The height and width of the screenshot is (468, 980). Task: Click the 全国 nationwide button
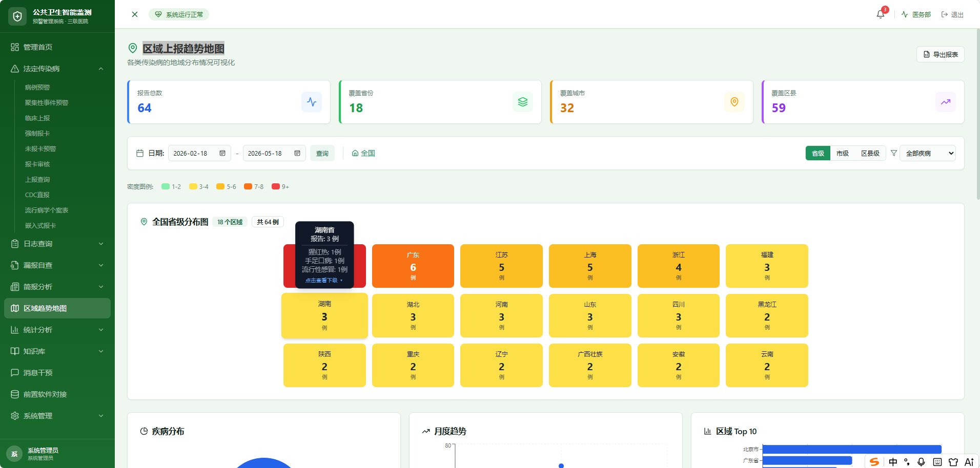coord(363,153)
